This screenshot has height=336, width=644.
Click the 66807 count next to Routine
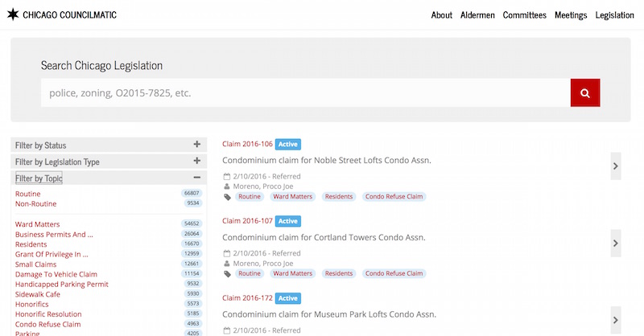point(192,193)
